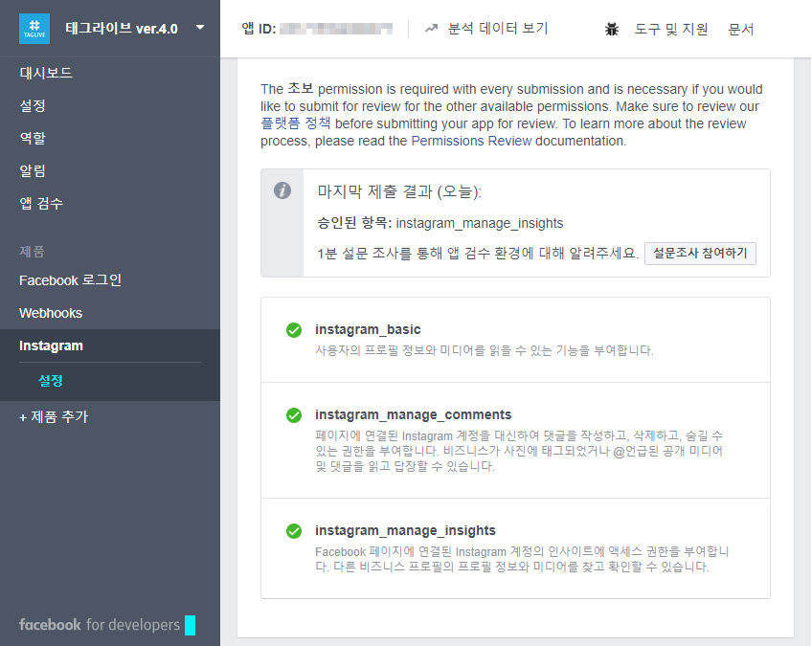Open 분석 데이터 보기 link
This screenshot has width=812, height=646.
[x=498, y=29]
